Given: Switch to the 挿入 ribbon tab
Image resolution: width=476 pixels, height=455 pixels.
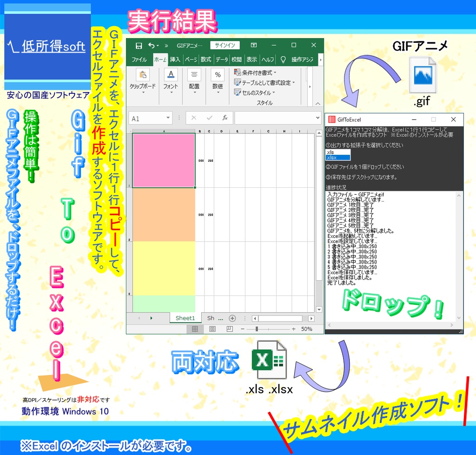Looking at the screenshot, I should click(x=174, y=59).
